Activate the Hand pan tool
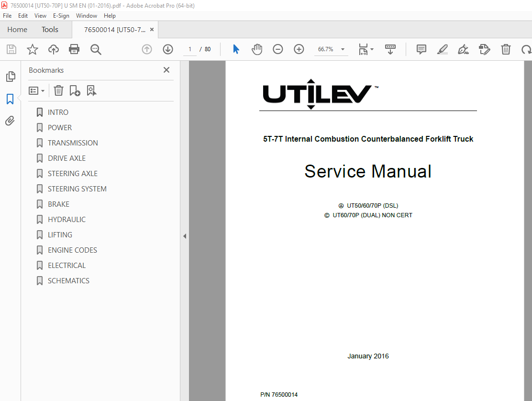Viewport: 532px width, 401px height. (x=257, y=50)
